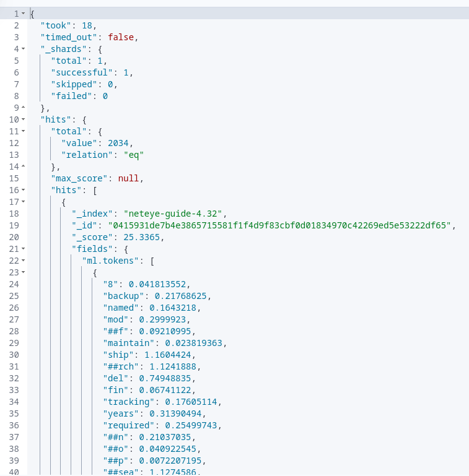
Task: Click the long document id hash string
Action: tap(279, 225)
